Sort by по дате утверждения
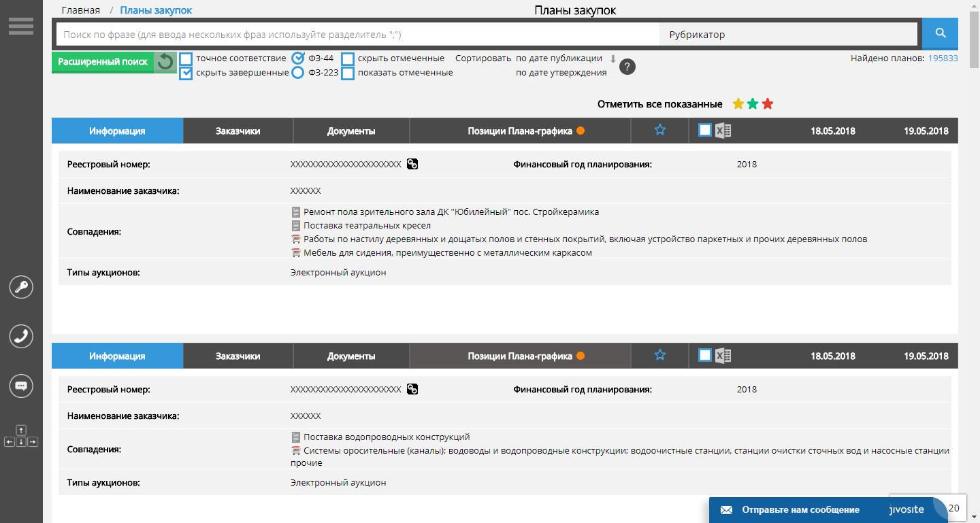 point(561,73)
